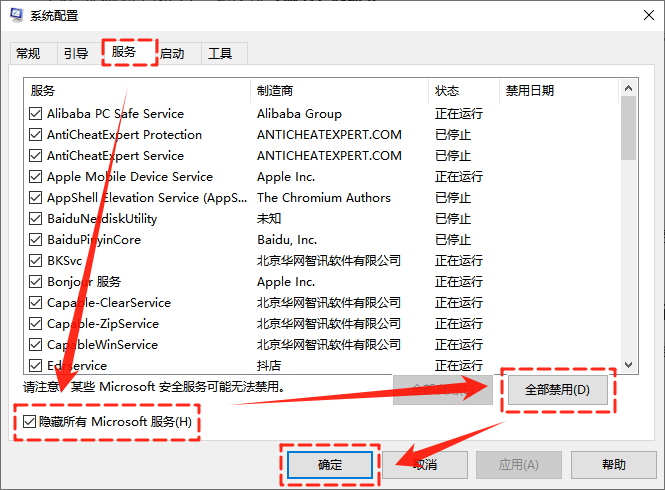Viewport: 665px width, 490px height.
Task: Click CapableWinService 正在运行 status cell
Action: click(x=458, y=344)
